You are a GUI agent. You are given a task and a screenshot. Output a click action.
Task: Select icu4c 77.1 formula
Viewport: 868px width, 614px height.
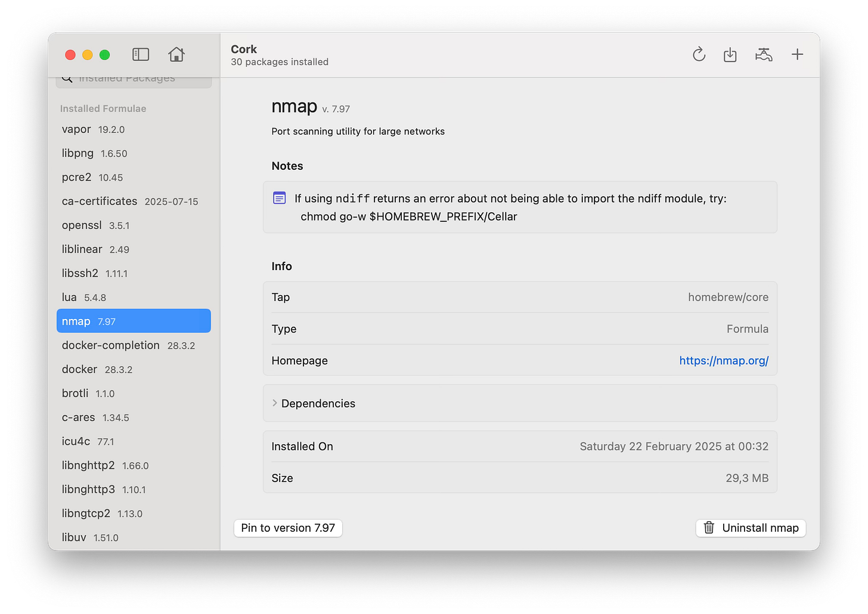pos(134,442)
